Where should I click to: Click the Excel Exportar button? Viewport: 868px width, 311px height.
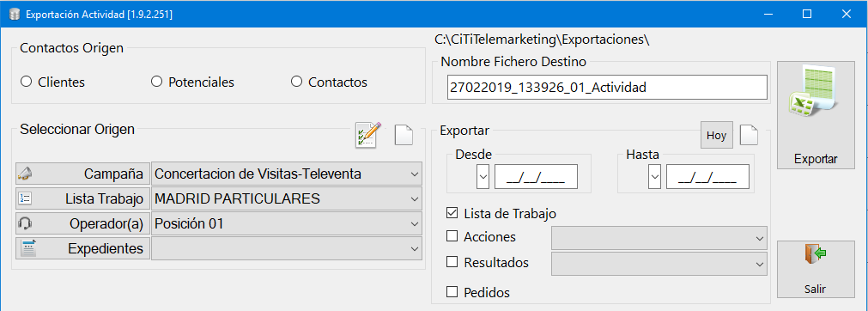[816, 115]
